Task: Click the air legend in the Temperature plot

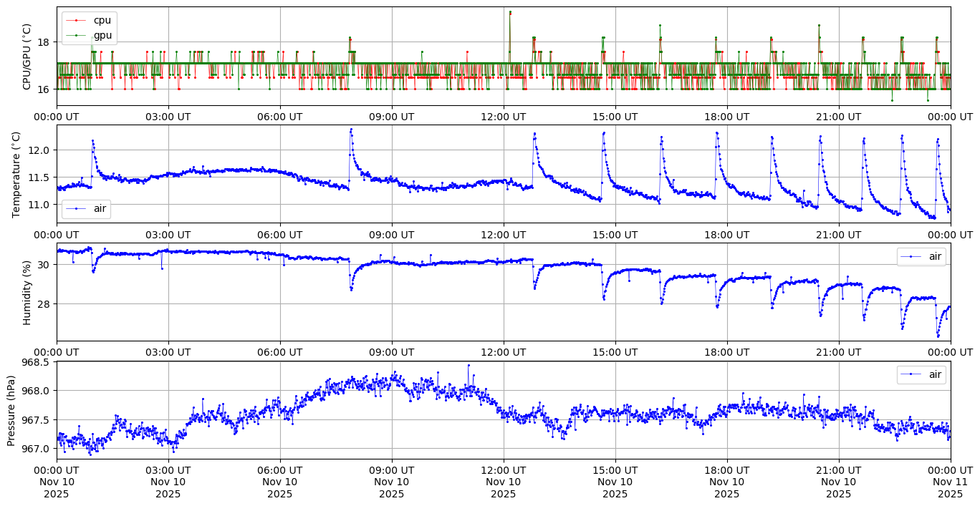Action: [86, 208]
